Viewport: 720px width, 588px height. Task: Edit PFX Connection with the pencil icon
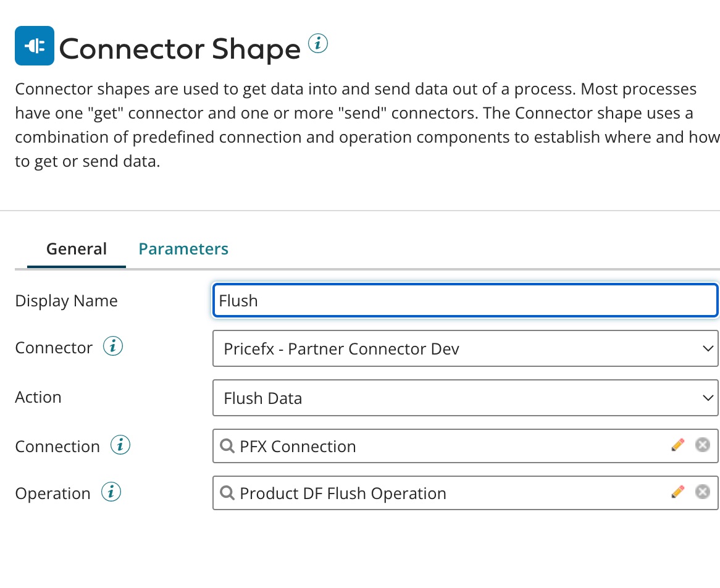click(x=677, y=445)
